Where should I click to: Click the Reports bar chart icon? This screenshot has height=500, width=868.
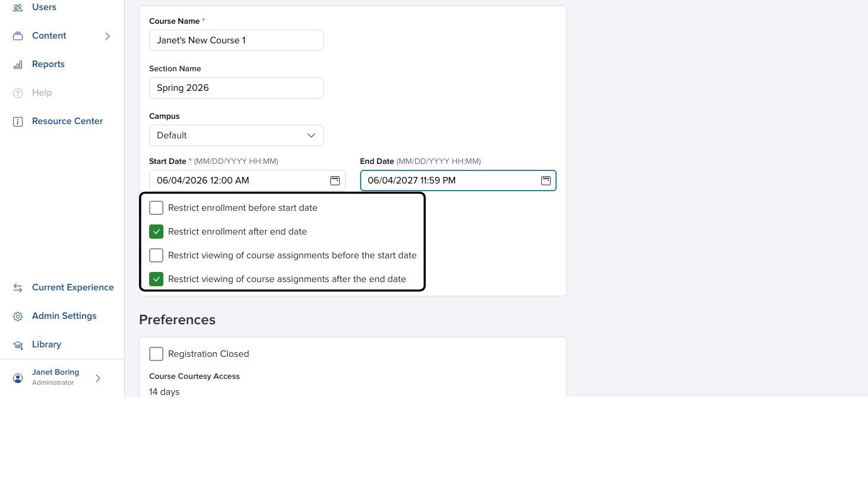point(18,65)
